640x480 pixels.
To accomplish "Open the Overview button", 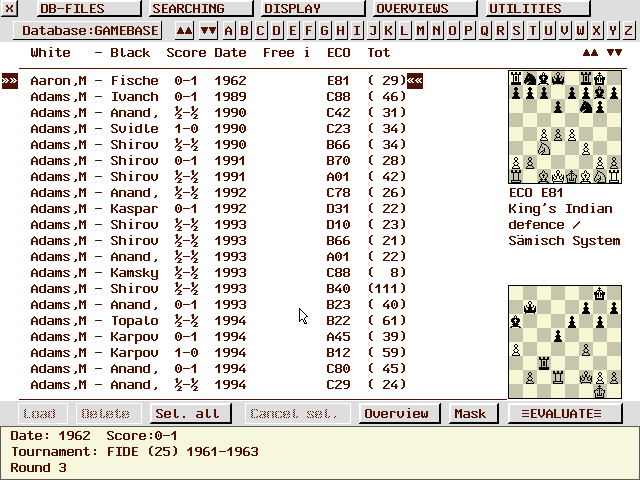I will [400, 413].
